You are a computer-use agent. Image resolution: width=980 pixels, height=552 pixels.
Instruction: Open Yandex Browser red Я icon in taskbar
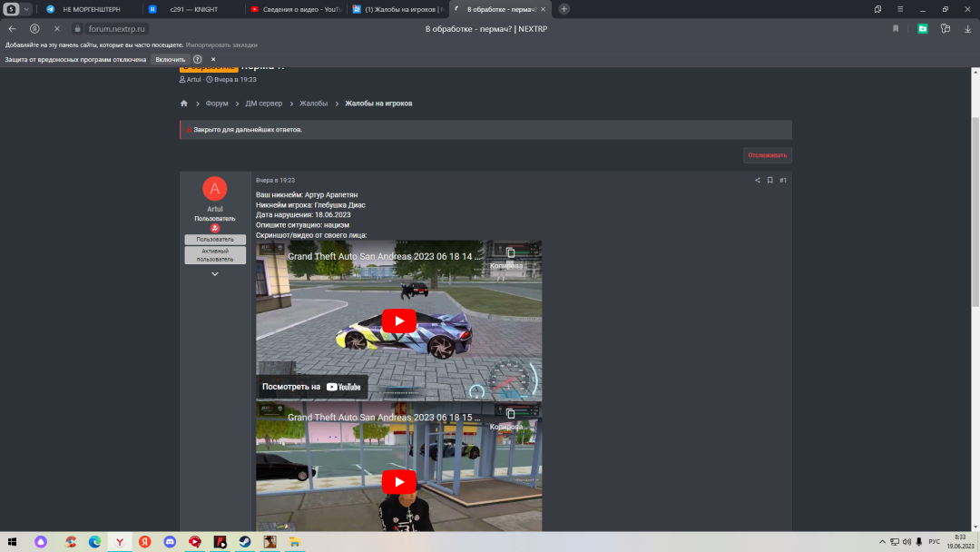tap(144, 542)
